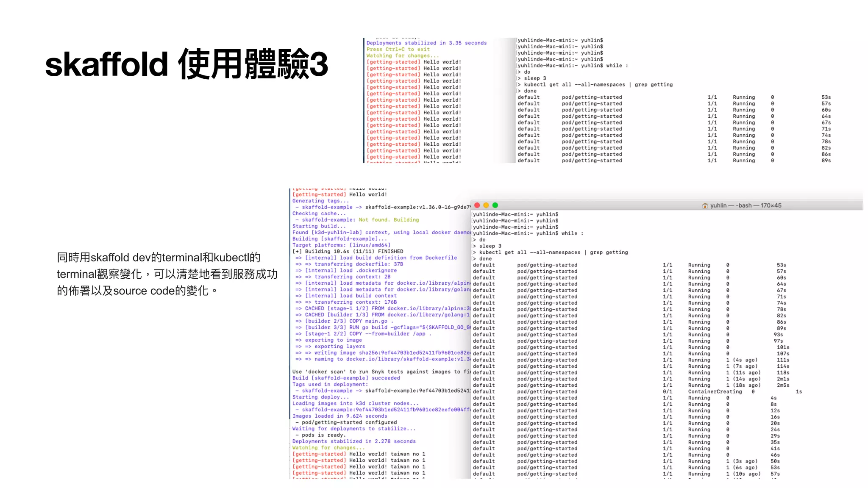Click the 'Press Ctrl+C to exit' line
Viewport: 868px width, 488px height.
398,49
